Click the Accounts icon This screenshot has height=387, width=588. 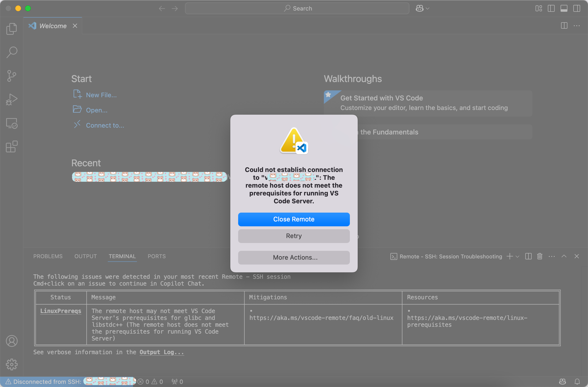tap(12, 341)
